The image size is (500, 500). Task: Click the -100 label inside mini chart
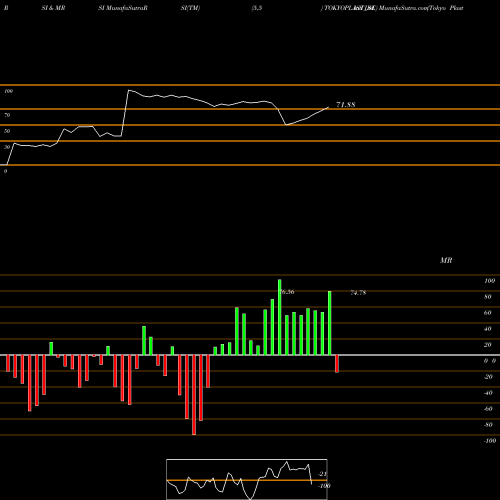(x=324, y=486)
